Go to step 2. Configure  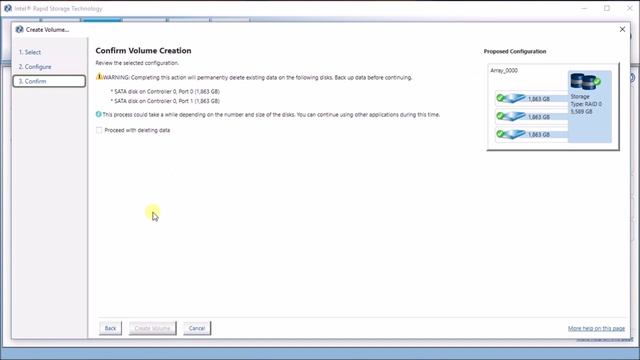click(x=35, y=67)
